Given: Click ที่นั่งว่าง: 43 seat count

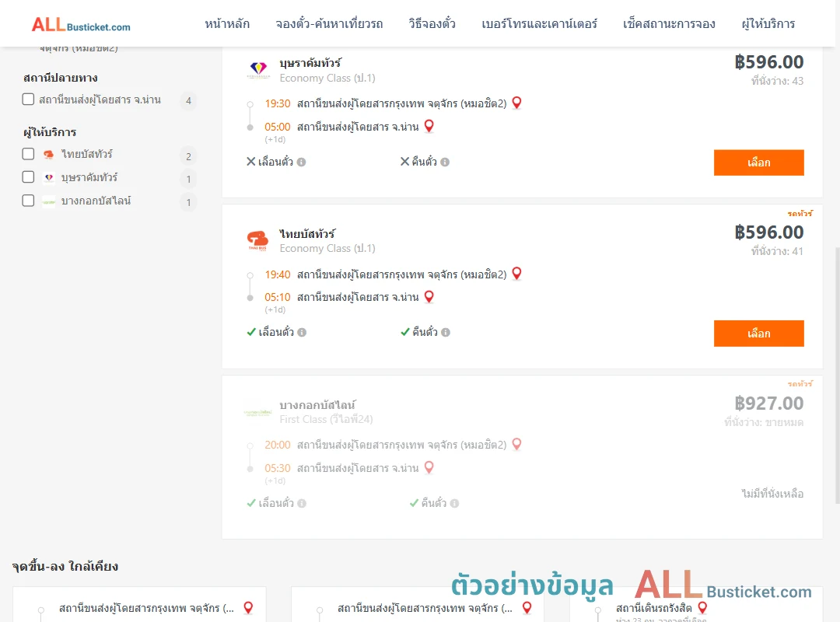Looking at the screenshot, I should point(777,81).
